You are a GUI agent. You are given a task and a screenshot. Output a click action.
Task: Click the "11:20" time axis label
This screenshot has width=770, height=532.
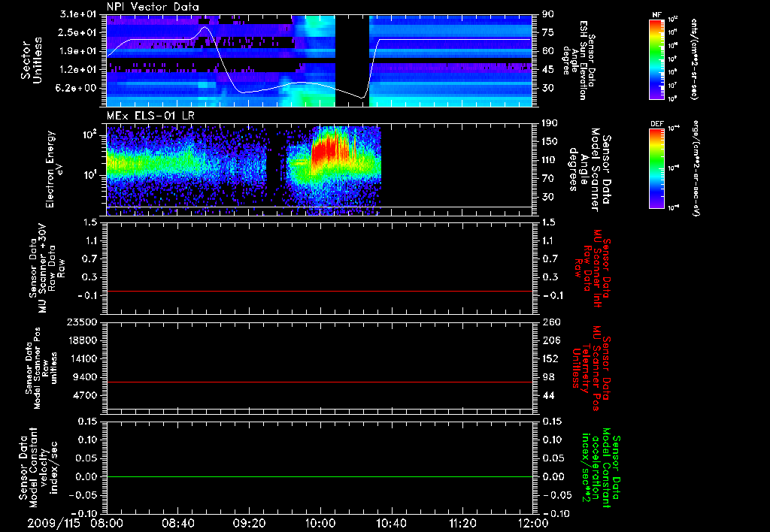coord(462,523)
